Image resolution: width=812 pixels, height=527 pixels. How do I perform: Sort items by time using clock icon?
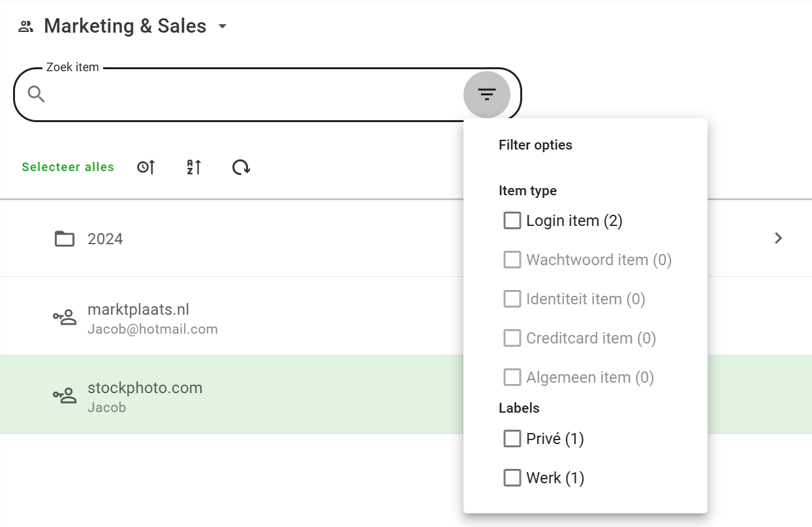pyautogui.click(x=146, y=167)
